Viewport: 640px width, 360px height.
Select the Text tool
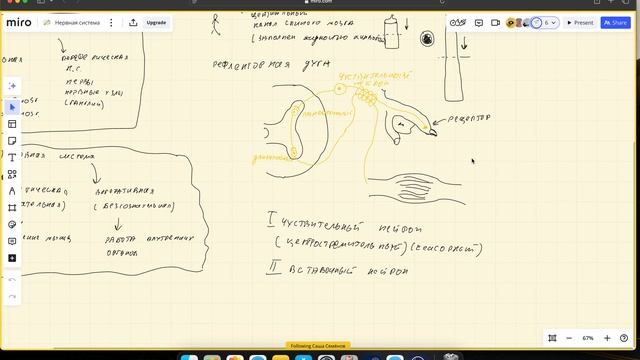(12, 158)
